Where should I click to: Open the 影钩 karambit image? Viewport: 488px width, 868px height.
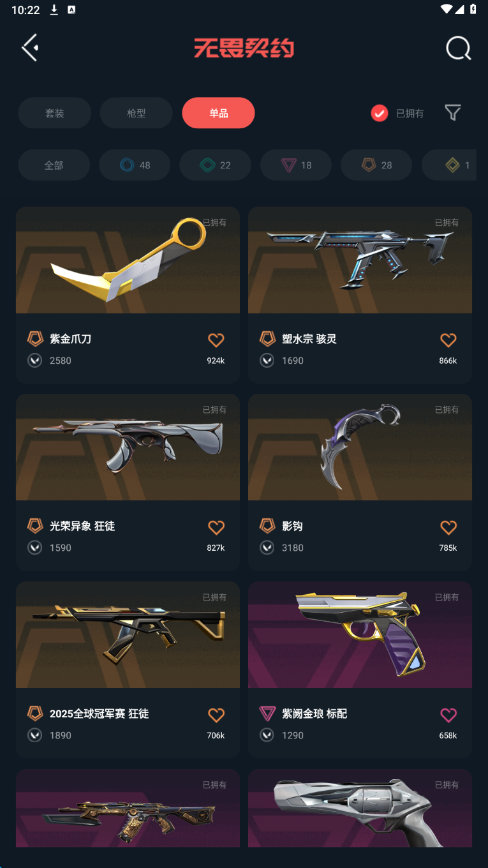[360, 447]
